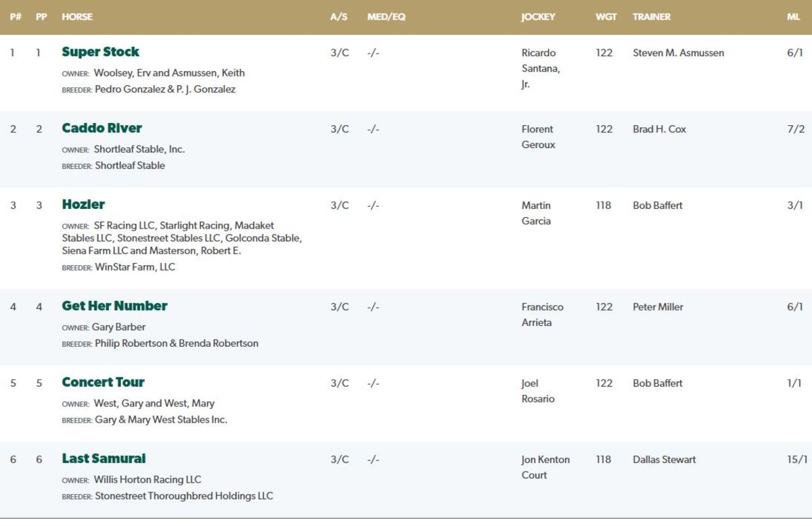Click the JOCKEY column header
Viewport: 812px width, 526px height.
538,17
